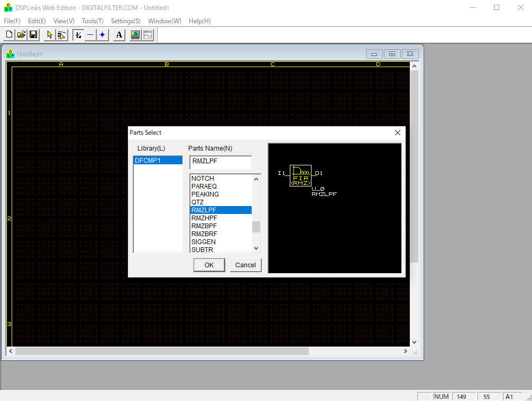Select RMZHPF from the parts list

coord(204,218)
